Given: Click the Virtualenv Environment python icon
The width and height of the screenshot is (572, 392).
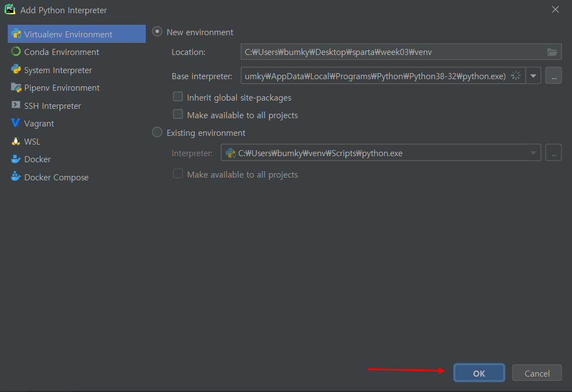Looking at the screenshot, I should point(16,34).
